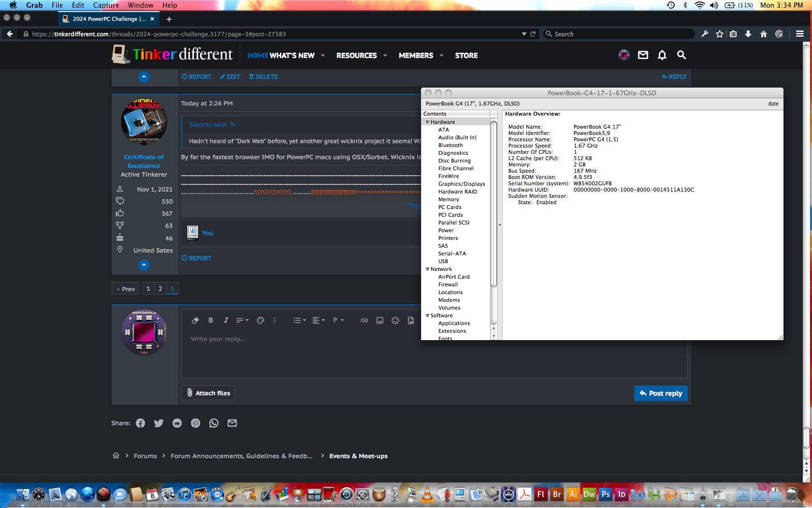The height and width of the screenshot is (508, 812).
Task: Open the browser hamburger menu
Action: 800,34
